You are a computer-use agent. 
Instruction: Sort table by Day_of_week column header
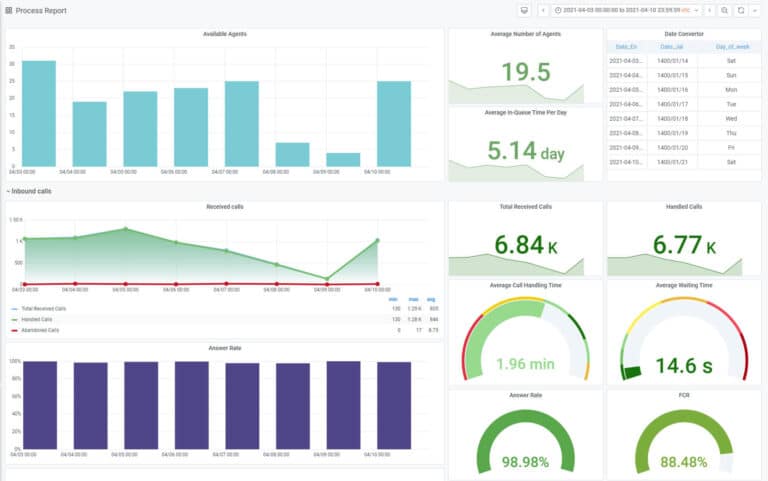731,46
